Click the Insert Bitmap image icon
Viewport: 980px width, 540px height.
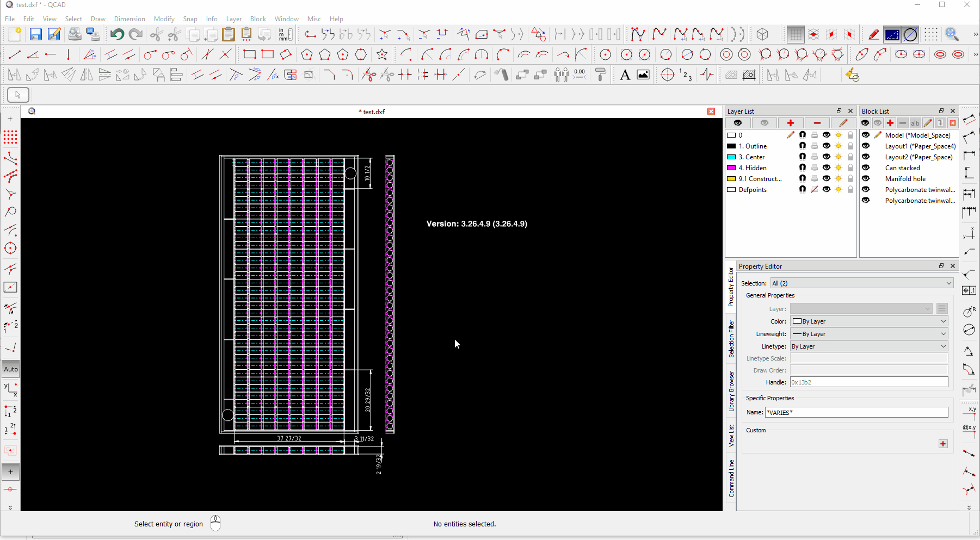(x=643, y=75)
